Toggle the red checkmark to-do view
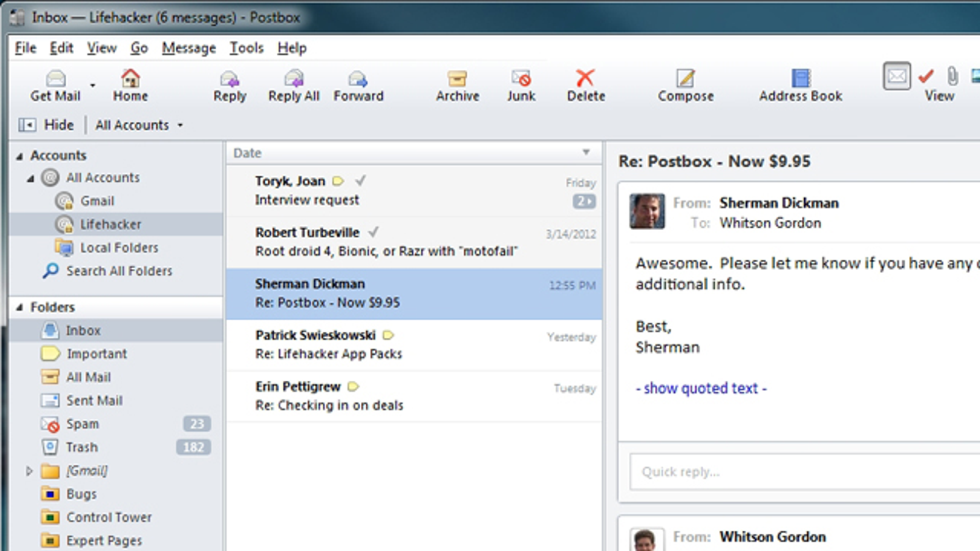This screenshot has width=980, height=551. coord(926,76)
